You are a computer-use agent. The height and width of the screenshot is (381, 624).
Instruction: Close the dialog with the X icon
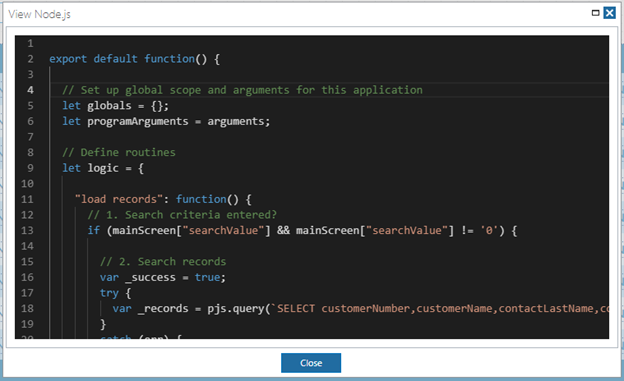click(x=609, y=13)
